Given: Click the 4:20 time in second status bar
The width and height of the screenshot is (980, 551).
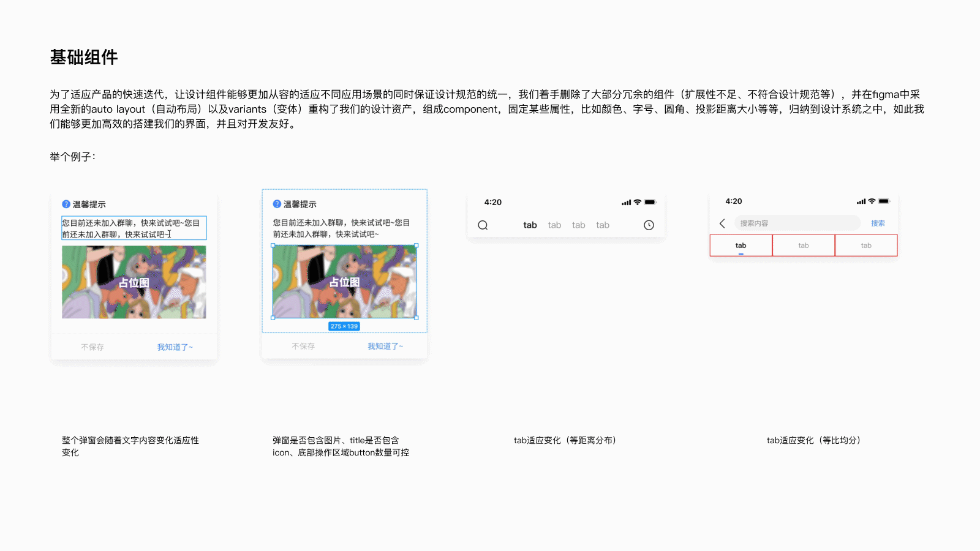Looking at the screenshot, I should [734, 201].
